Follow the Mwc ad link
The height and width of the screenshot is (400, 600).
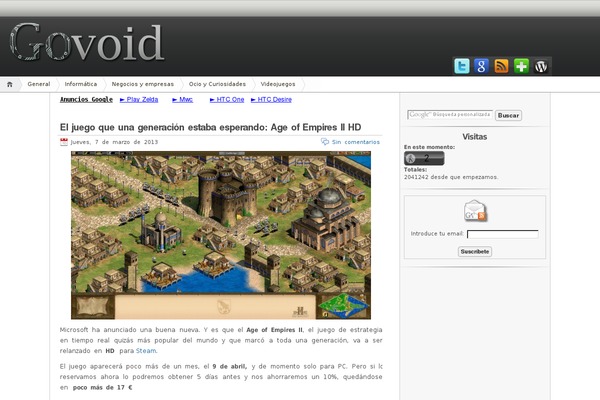tap(183, 100)
